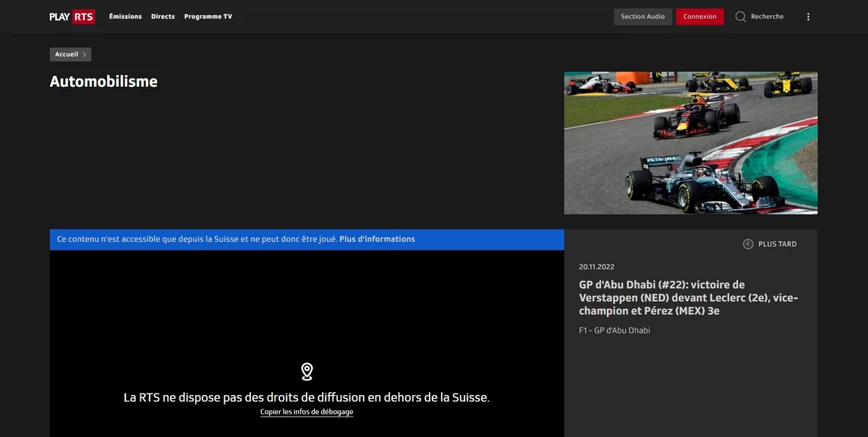Click the red Connexion button
Viewport: 868px width, 437px height.
pyautogui.click(x=699, y=17)
